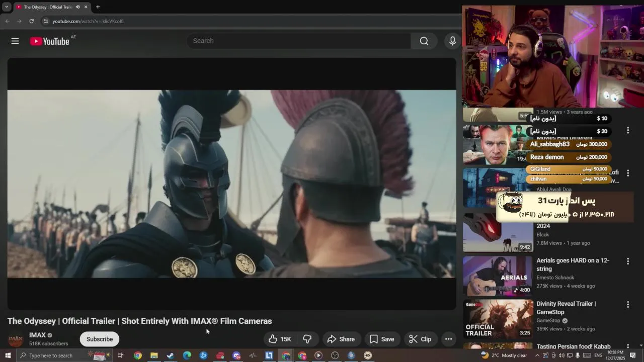Click 'GameStop' channel name
Viewport: 644px width, 362px height.
click(x=548, y=321)
